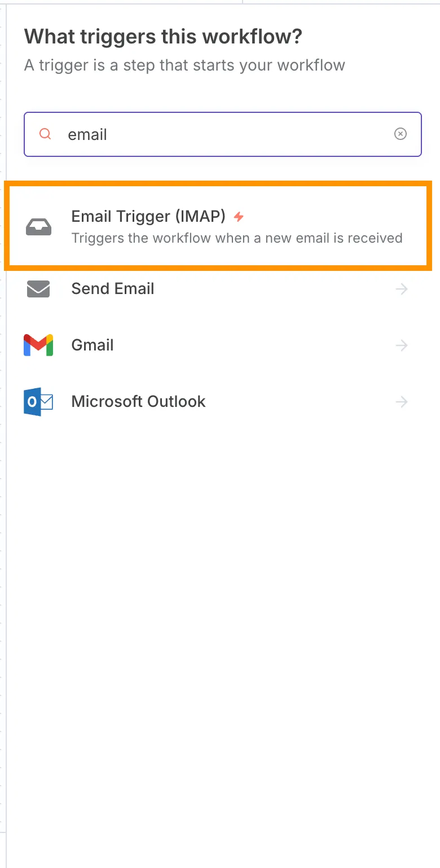Click the search magnifier icon
Viewport: 440px width, 868px height.
pyautogui.click(x=45, y=134)
